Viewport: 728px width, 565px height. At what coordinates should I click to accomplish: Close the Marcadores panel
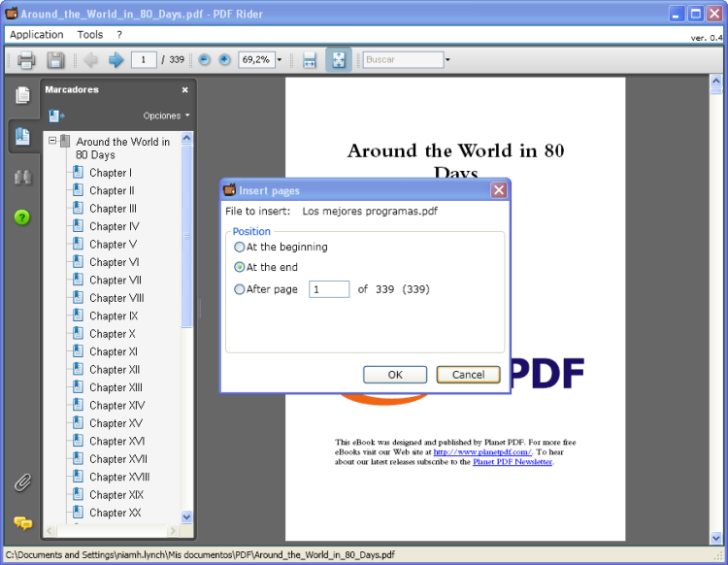[x=184, y=90]
